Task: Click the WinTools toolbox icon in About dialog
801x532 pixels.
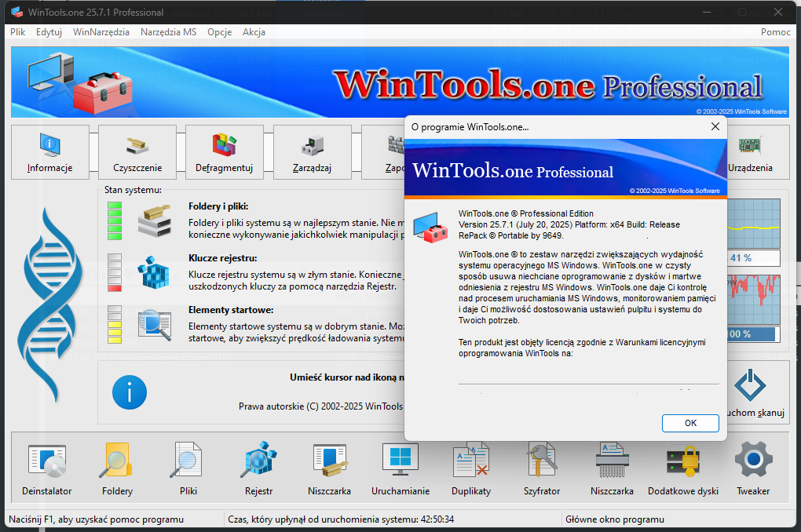Action: pyautogui.click(x=430, y=228)
